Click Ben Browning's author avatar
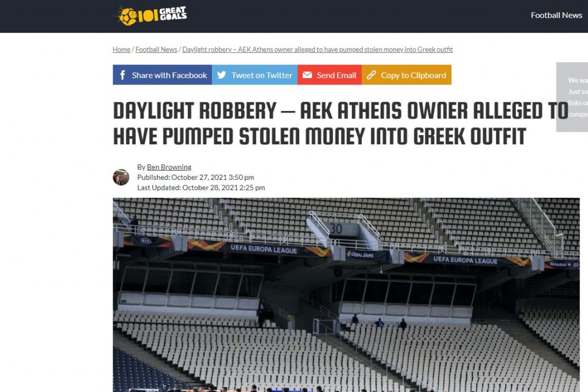 pyautogui.click(x=121, y=177)
